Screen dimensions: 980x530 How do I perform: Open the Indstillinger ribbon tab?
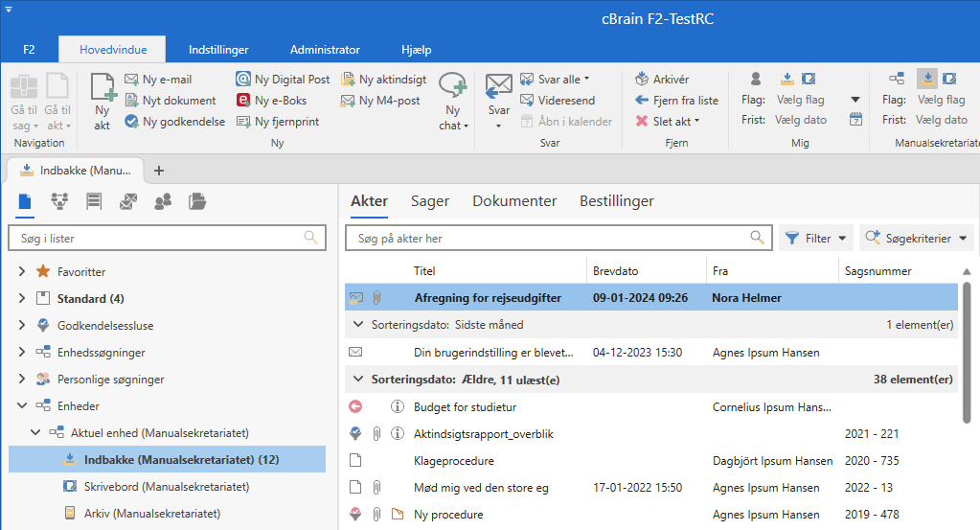[218, 50]
